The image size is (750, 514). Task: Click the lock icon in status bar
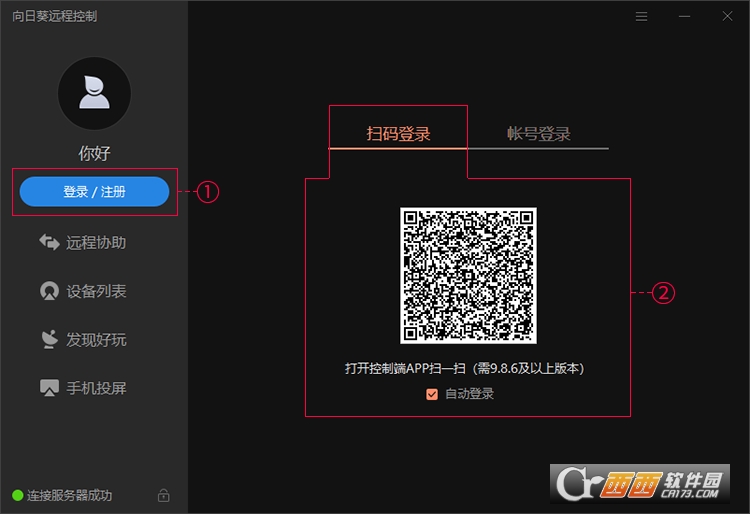164,495
